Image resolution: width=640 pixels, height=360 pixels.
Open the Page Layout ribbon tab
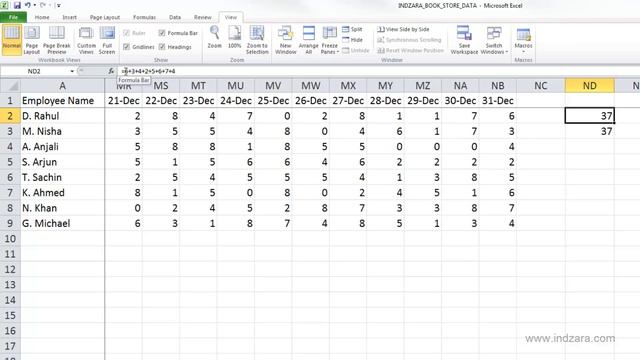click(x=105, y=17)
